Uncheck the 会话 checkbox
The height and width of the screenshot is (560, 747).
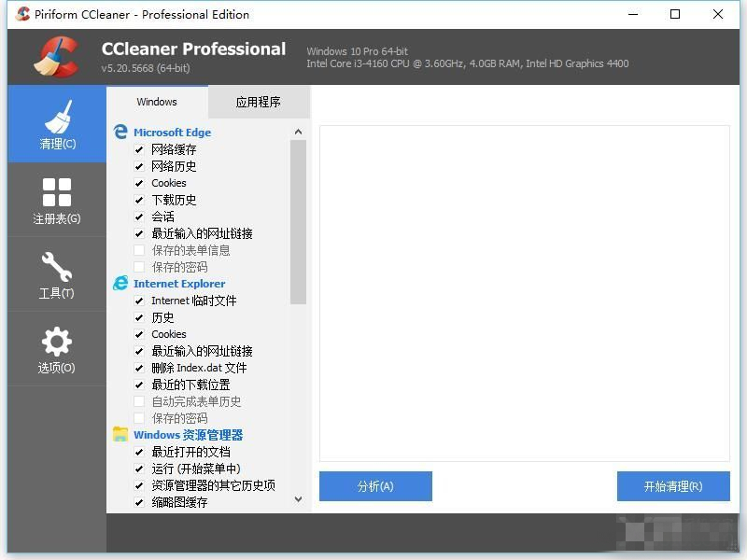pyautogui.click(x=139, y=217)
